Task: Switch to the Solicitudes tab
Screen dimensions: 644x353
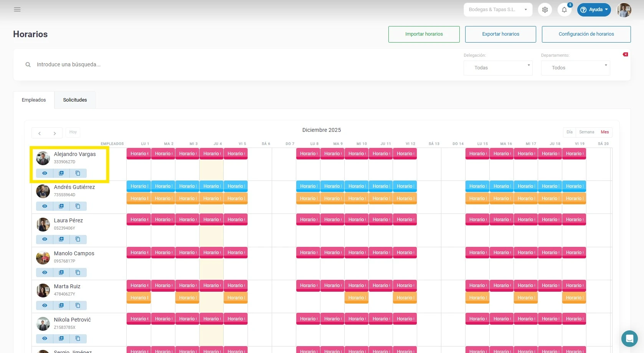Action: (x=75, y=100)
